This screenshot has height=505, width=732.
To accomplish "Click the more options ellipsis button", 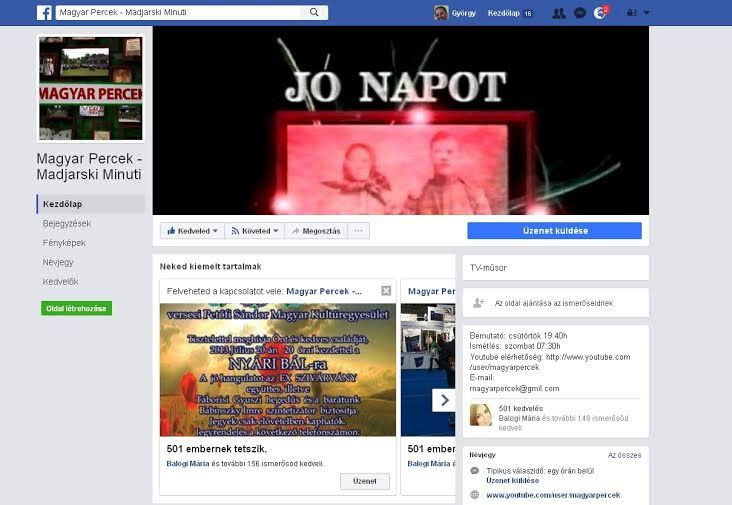I will [359, 231].
